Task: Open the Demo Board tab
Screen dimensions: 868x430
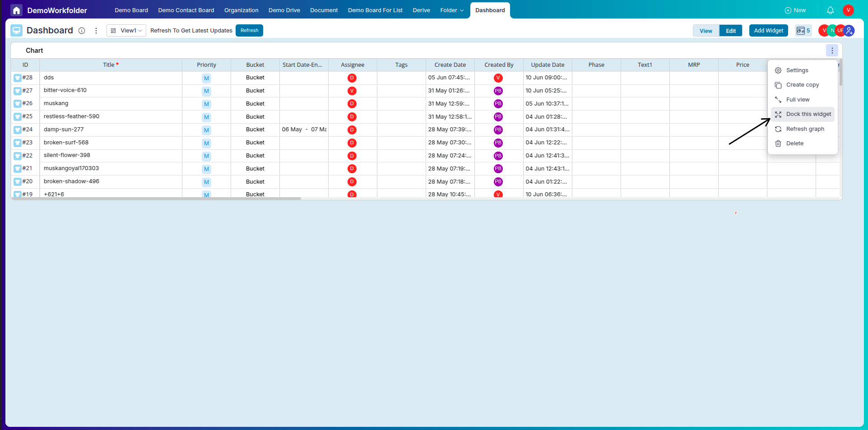Action: click(131, 10)
